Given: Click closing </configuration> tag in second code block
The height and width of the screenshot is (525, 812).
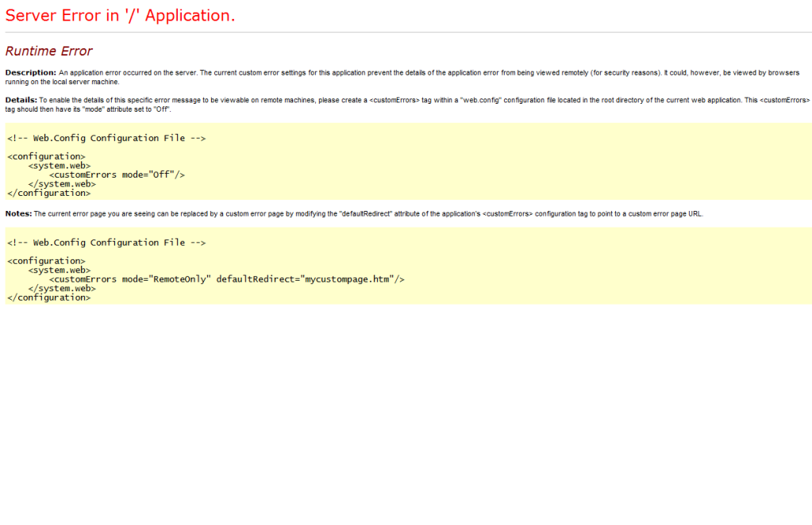Looking at the screenshot, I should pos(49,297).
